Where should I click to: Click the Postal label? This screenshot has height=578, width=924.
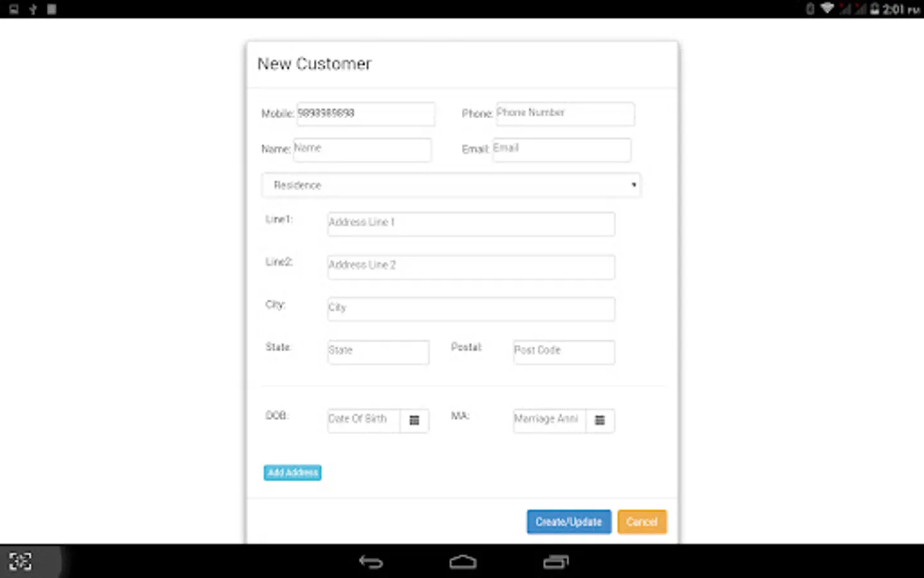[466, 347]
